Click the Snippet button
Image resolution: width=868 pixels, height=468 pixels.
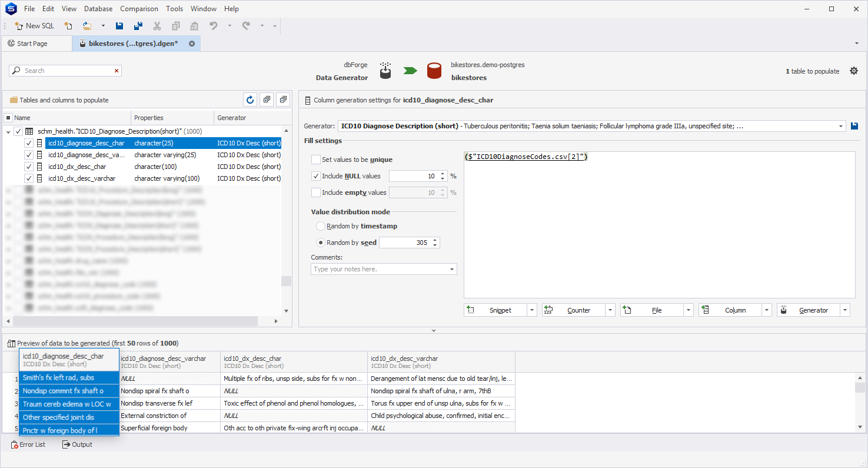click(495, 310)
